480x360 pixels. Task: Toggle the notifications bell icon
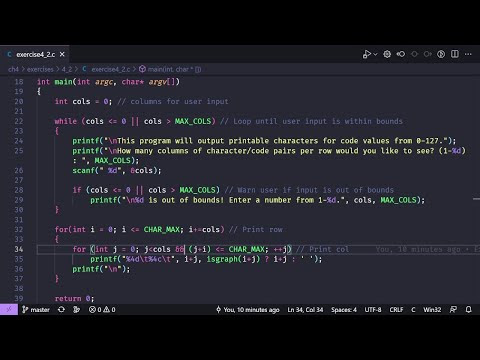tap(468, 310)
